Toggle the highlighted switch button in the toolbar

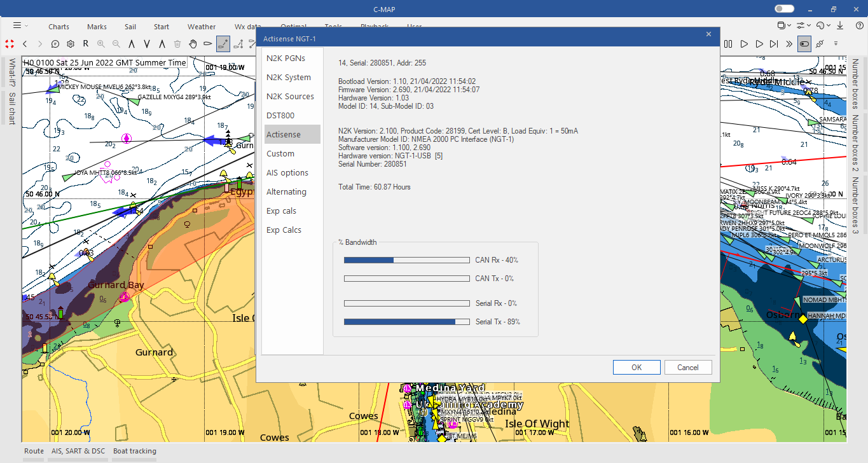point(804,44)
